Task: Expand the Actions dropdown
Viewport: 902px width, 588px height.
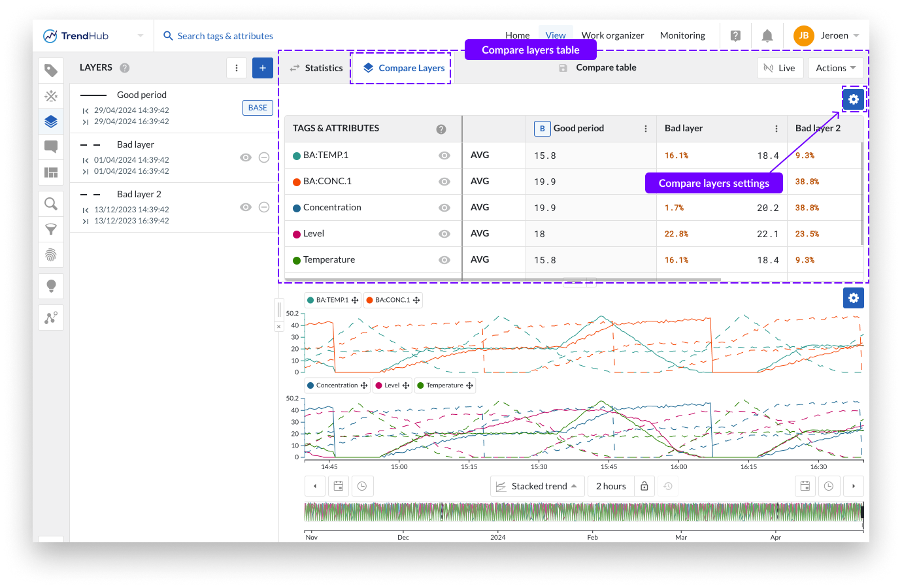Action: coord(835,68)
